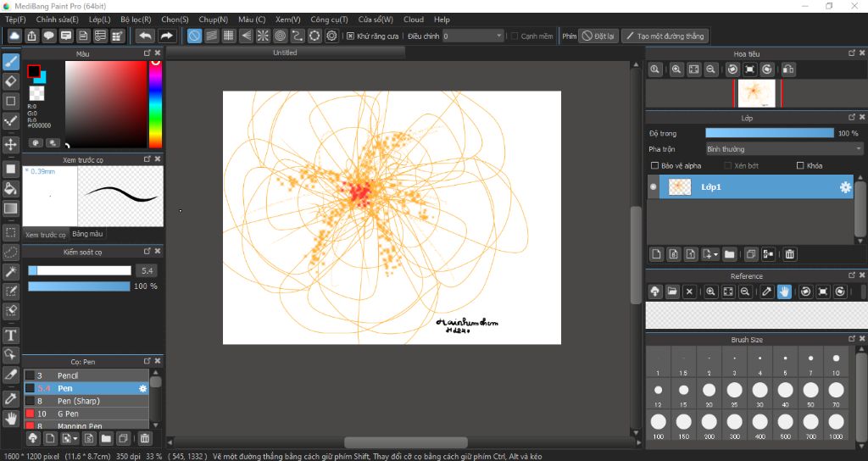Choose brush size 10 preset
868x461 pixels.
[x=836, y=362]
